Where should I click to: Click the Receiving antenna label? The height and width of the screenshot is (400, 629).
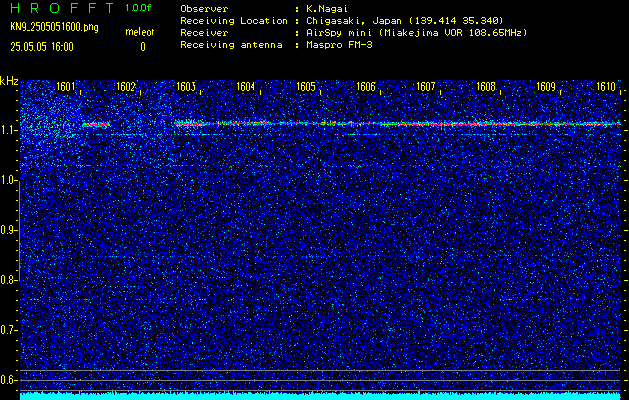tap(231, 45)
